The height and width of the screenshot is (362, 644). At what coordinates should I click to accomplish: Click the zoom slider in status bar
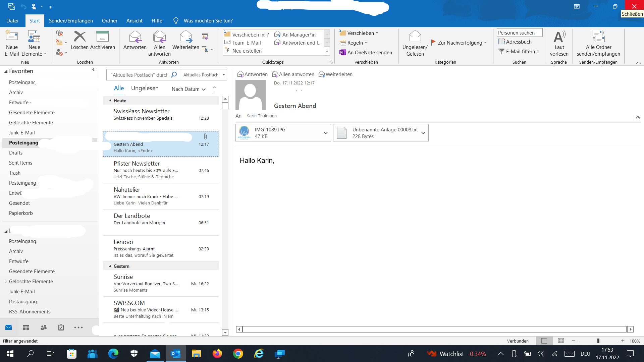[x=598, y=341]
